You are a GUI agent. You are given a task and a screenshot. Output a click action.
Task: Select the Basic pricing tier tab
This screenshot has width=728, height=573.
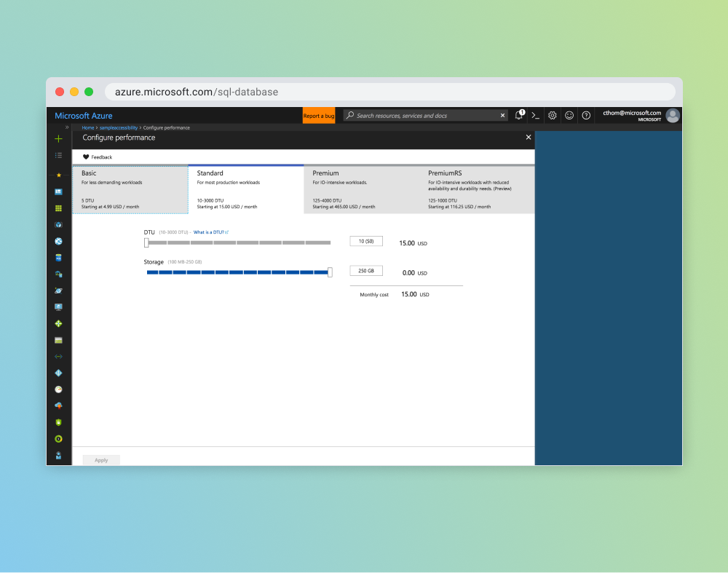pos(130,189)
